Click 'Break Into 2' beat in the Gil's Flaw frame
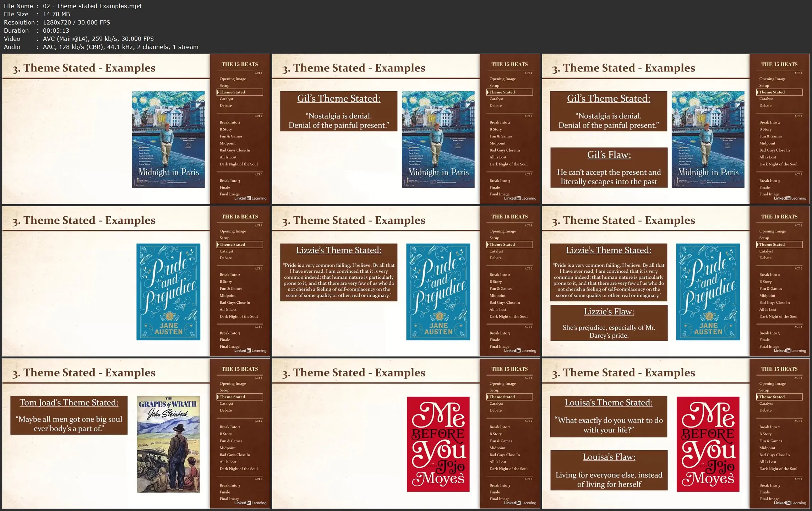The height and width of the screenshot is (511, 812). click(769, 122)
